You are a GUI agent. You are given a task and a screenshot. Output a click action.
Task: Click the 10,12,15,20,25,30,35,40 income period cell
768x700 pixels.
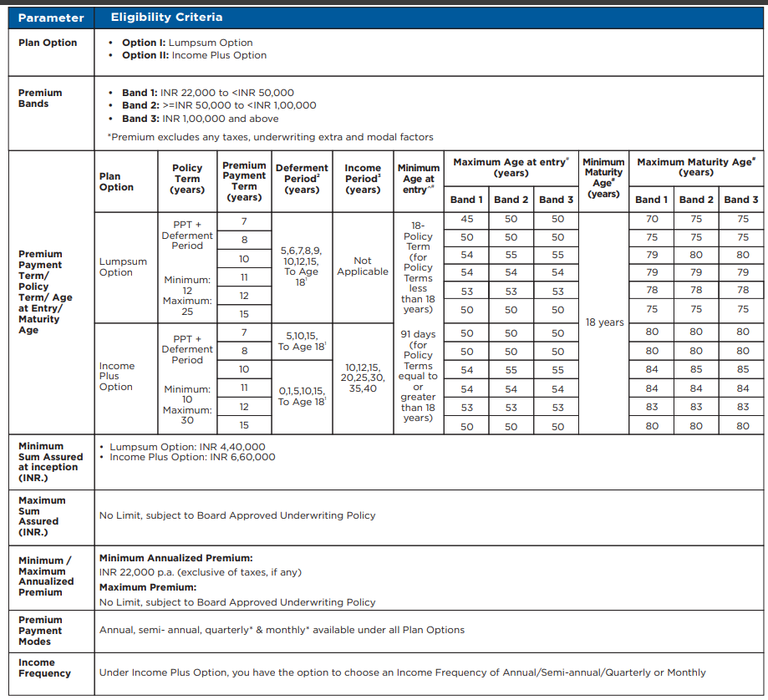363,378
